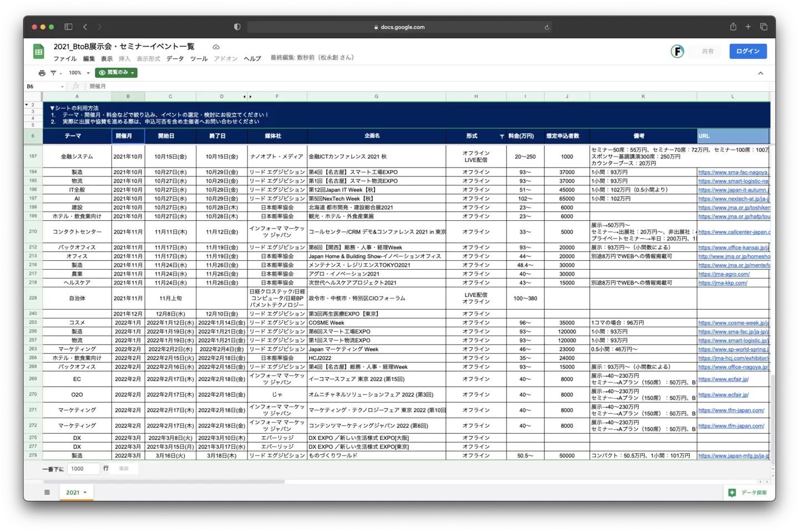Click the HCJ2022 cell
799x532 pixels.
[x=376, y=358]
